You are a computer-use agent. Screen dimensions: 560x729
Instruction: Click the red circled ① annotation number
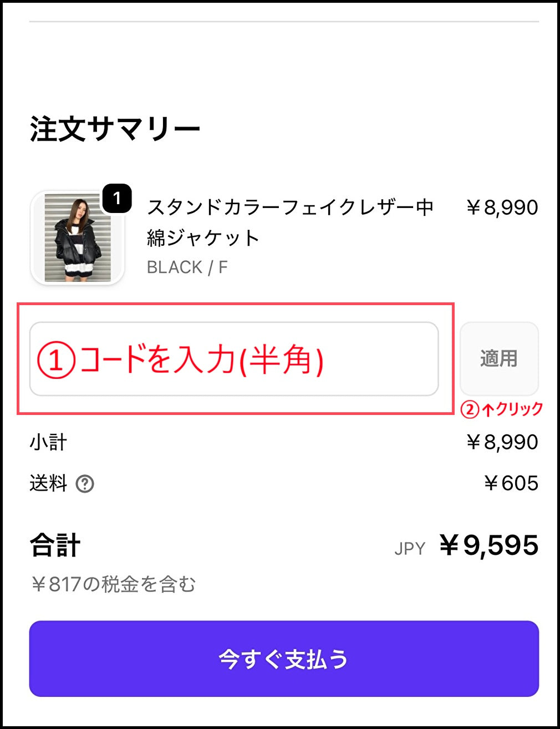(56, 360)
